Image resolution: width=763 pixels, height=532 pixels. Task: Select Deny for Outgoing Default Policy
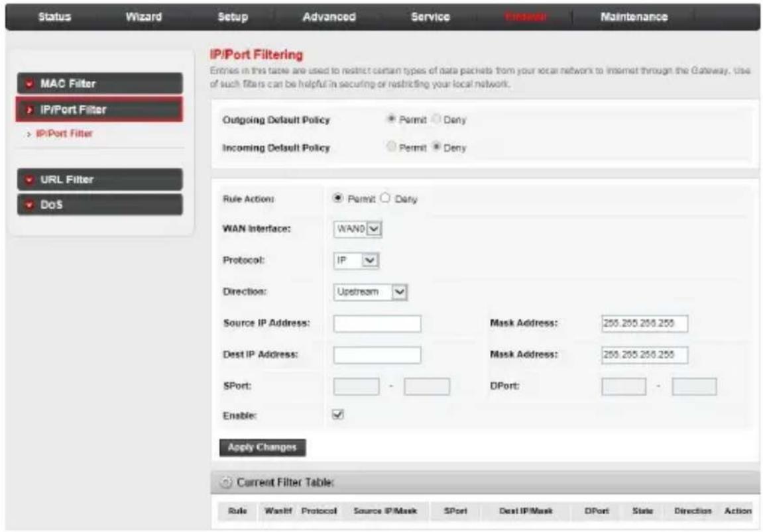(436, 119)
